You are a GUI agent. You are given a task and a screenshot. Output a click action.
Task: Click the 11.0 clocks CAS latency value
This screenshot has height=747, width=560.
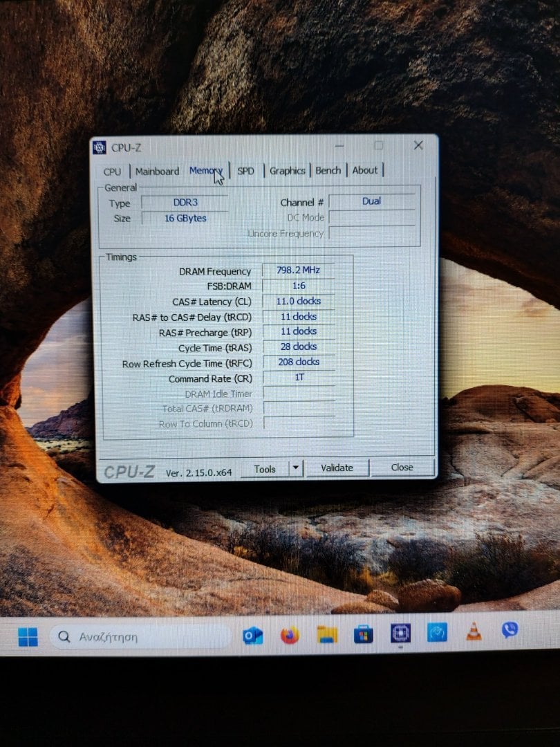(x=299, y=301)
